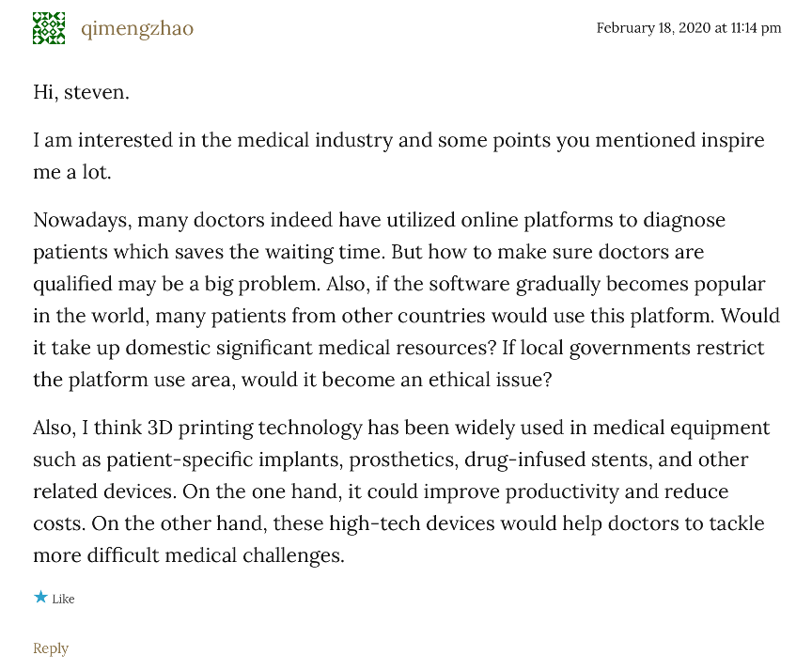This screenshot has width=812, height=671.
Task: Click the Reply link below the comment
Action: (x=51, y=648)
